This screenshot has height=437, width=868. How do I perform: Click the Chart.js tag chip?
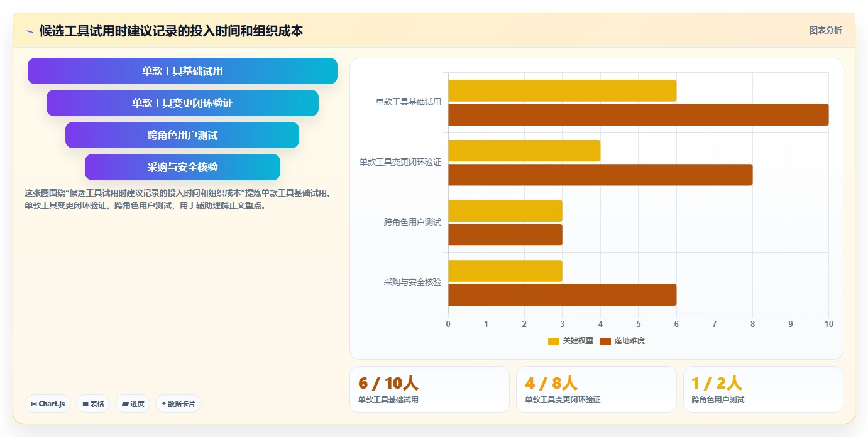pos(48,404)
